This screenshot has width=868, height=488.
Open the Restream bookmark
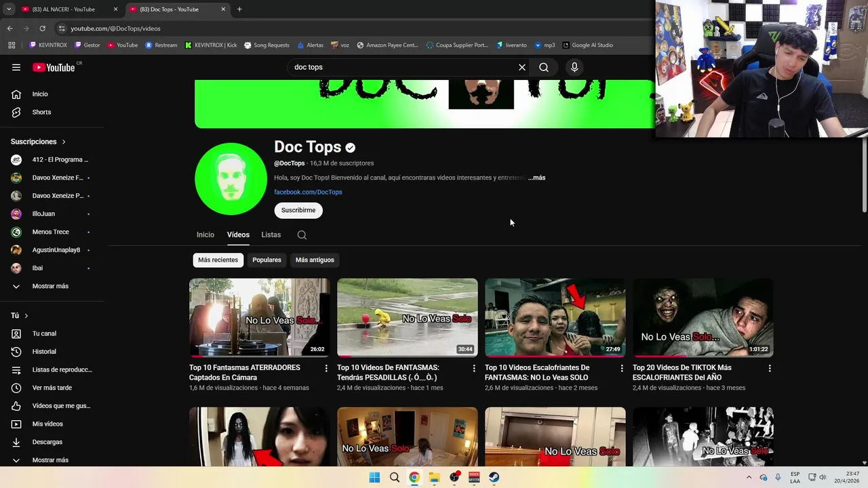[161, 45]
